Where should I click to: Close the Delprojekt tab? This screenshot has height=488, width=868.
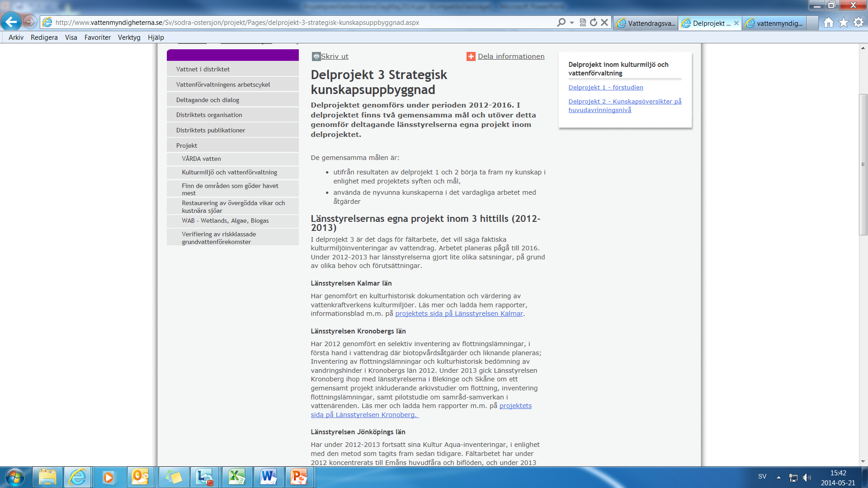point(736,23)
